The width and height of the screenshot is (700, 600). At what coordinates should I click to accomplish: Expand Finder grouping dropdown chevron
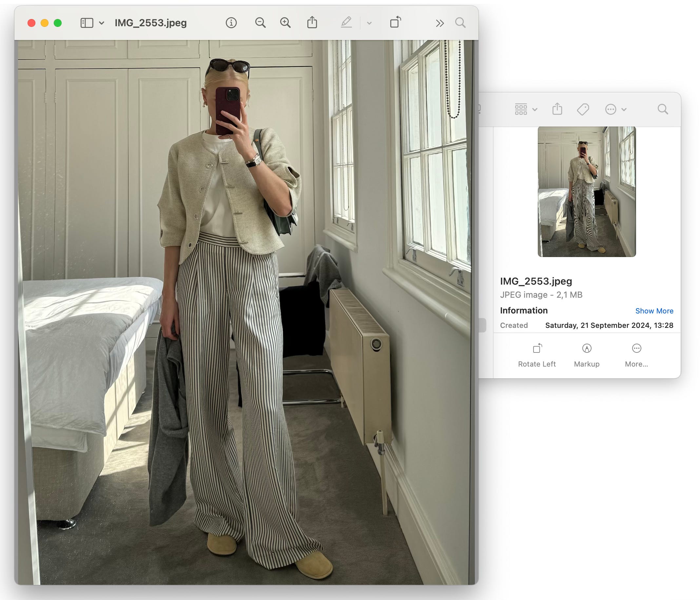tap(535, 110)
